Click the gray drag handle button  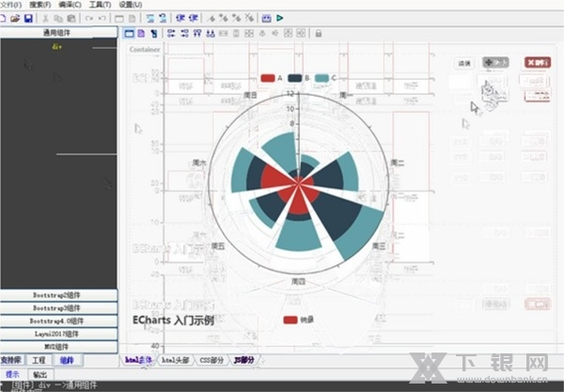(x=495, y=63)
